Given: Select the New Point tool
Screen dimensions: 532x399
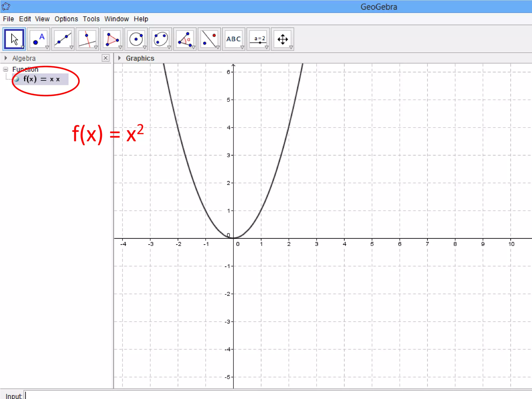Looking at the screenshot, I should (38, 39).
